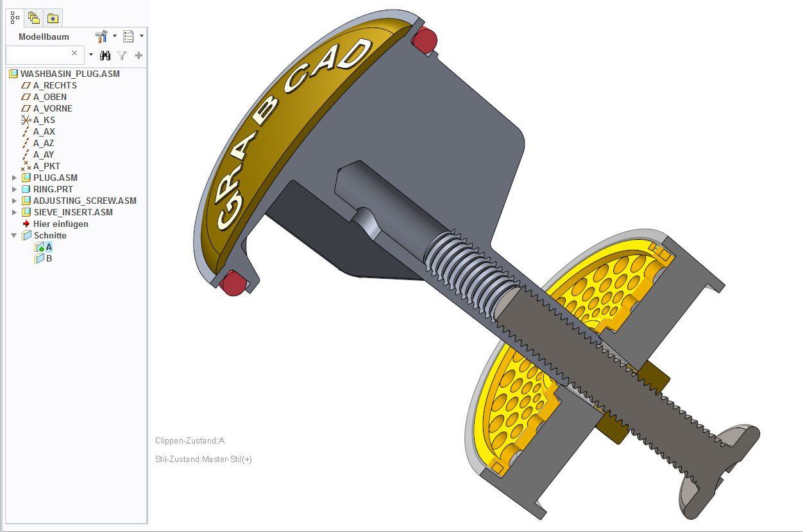Screen dimensions: 803x532
Task: Click the binoculars find icon
Action: coord(106,55)
